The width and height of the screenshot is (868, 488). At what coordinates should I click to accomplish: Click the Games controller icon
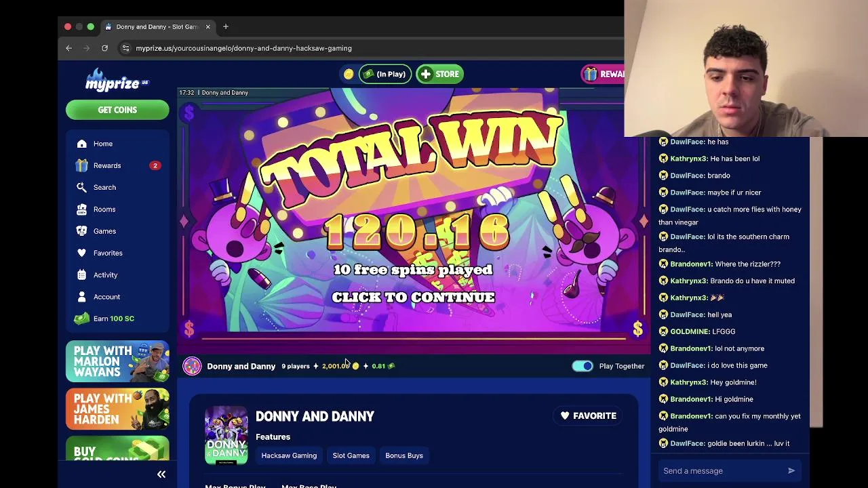tap(82, 231)
